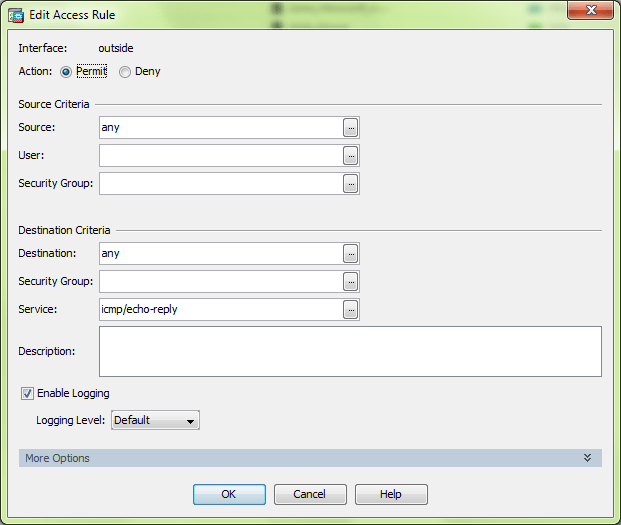Screen dimensions: 621x525
Task: Select the Deny action radio button
Action: click(x=125, y=72)
